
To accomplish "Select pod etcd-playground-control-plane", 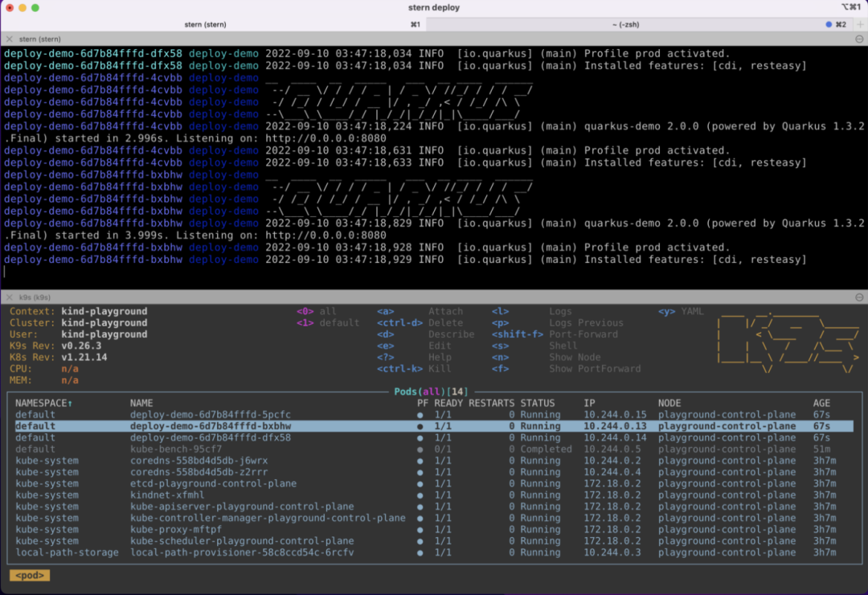I will [x=434, y=484].
